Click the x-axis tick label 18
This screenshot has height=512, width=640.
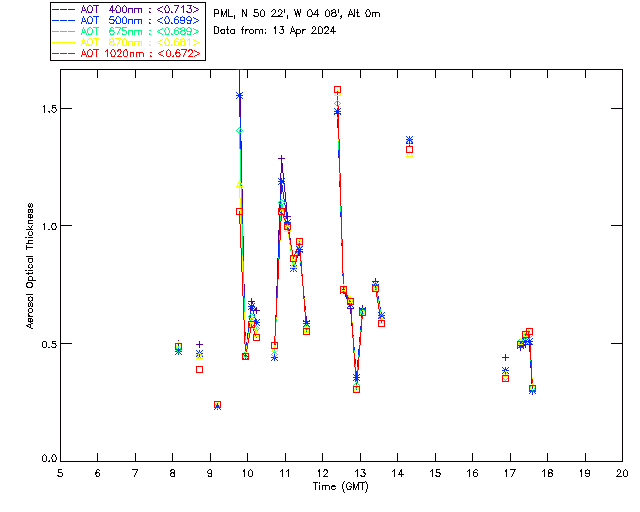click(547, 474)
